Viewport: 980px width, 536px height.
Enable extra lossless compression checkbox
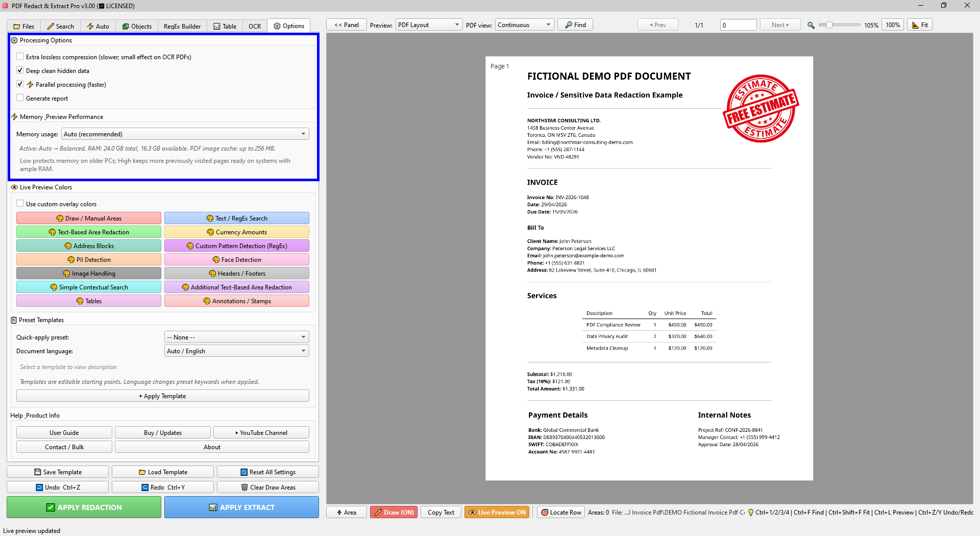(x=20, y=57)
